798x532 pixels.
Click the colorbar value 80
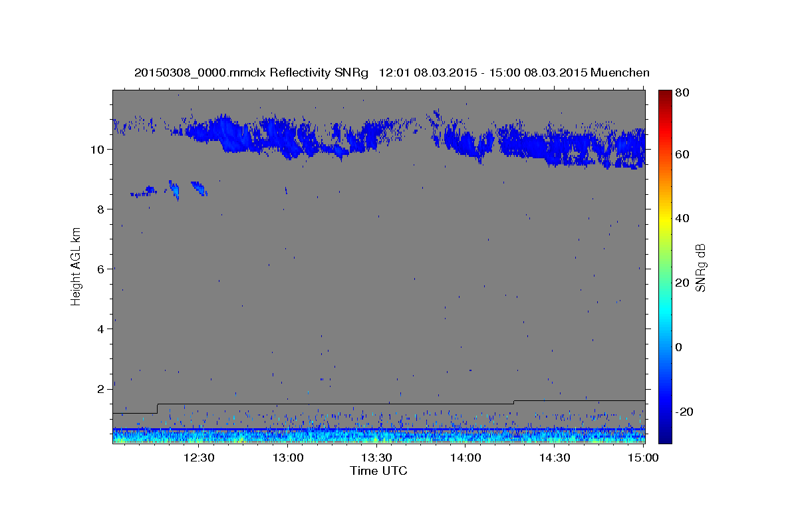[681, 92]
